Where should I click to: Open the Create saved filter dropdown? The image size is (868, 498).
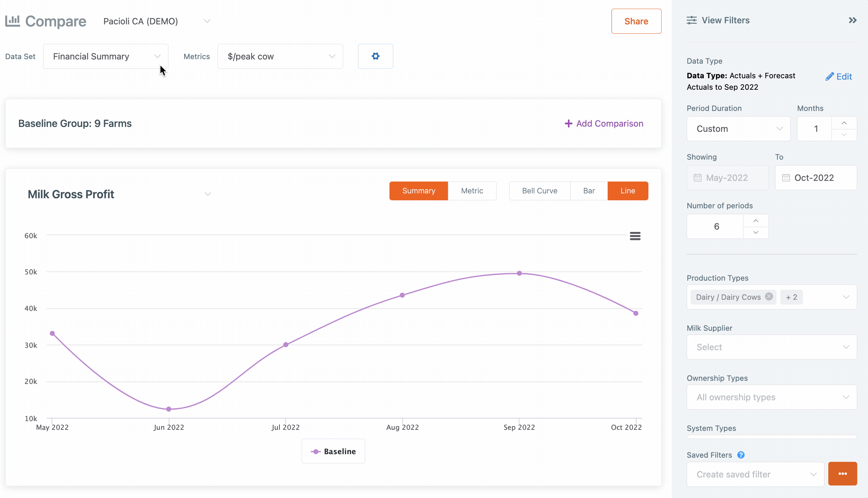pos(755,474)
